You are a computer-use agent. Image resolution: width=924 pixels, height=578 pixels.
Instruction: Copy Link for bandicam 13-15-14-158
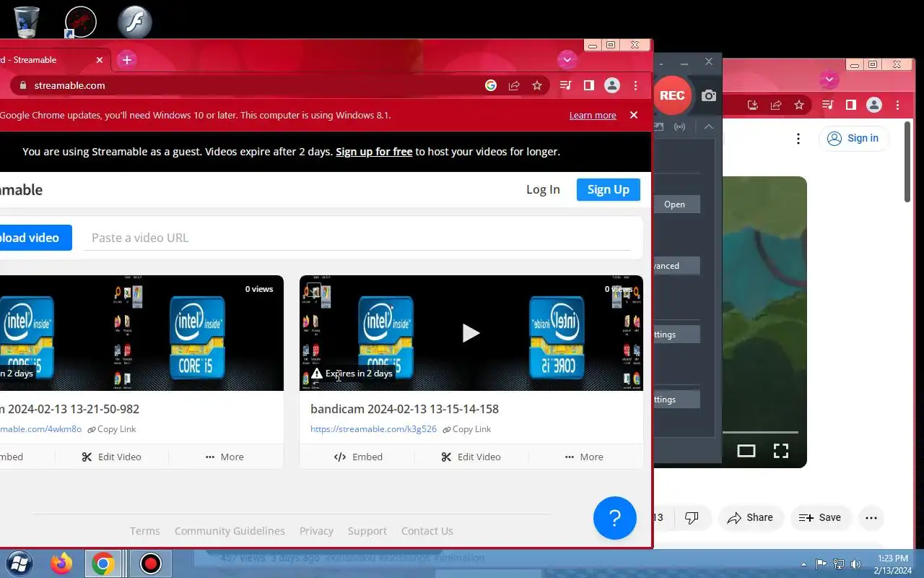click(467, 429)
